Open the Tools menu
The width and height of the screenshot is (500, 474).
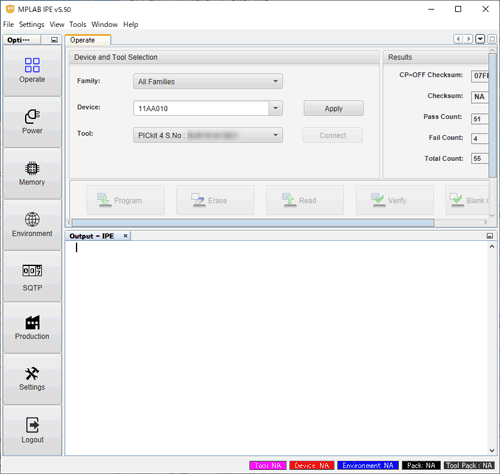[x=78, y=24]
